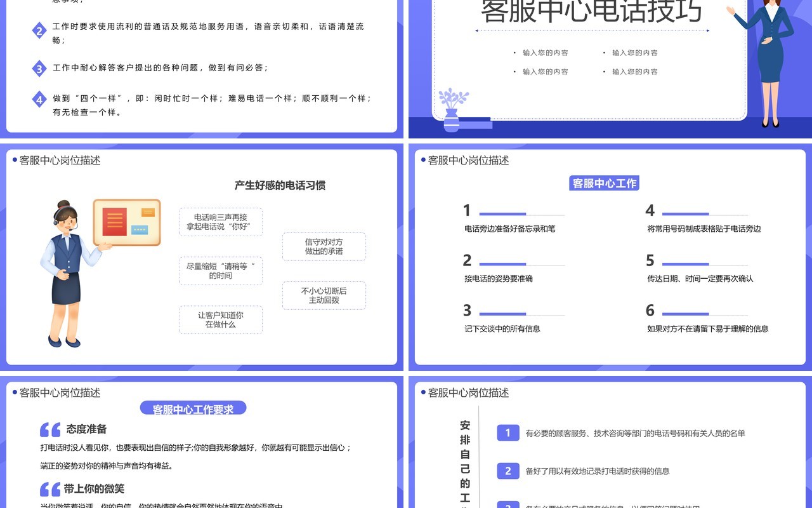Viewport: 812px width, 508px height.
Task: Click the 客服中心工作要求 blue pill label
Action: click(193, 408)
